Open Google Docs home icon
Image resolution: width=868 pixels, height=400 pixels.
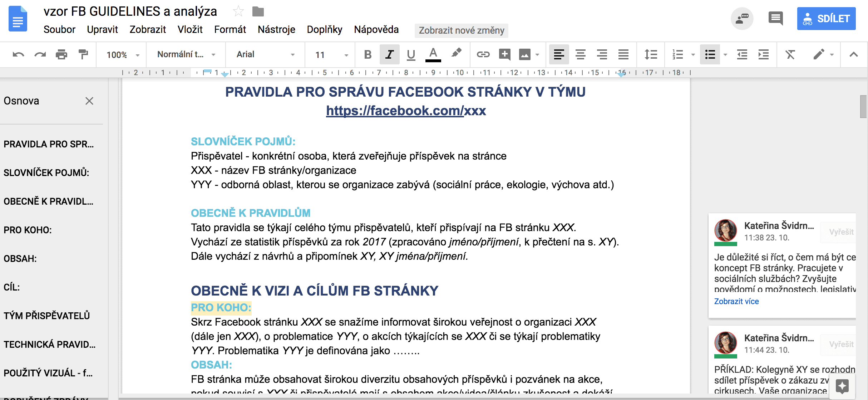point(18,19)
